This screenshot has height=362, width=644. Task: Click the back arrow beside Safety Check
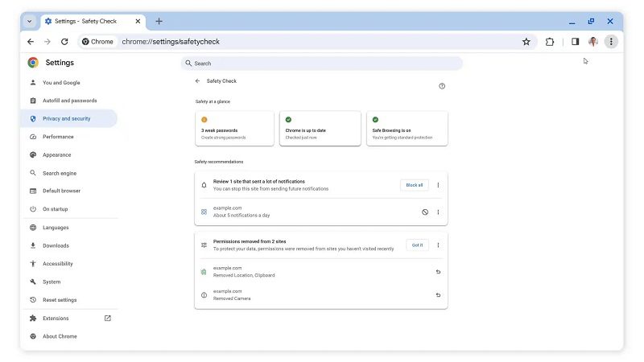(197, 81)
